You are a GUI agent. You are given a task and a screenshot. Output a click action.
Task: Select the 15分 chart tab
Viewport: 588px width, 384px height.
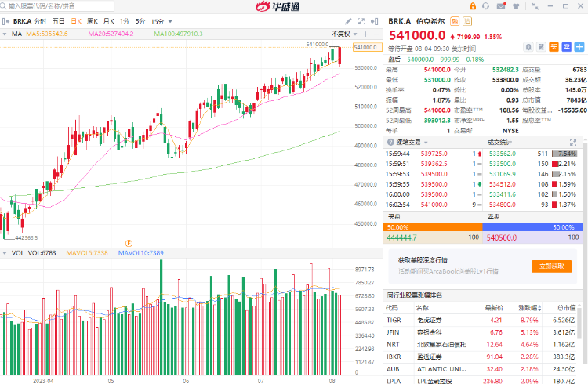[x=158, y=21]
